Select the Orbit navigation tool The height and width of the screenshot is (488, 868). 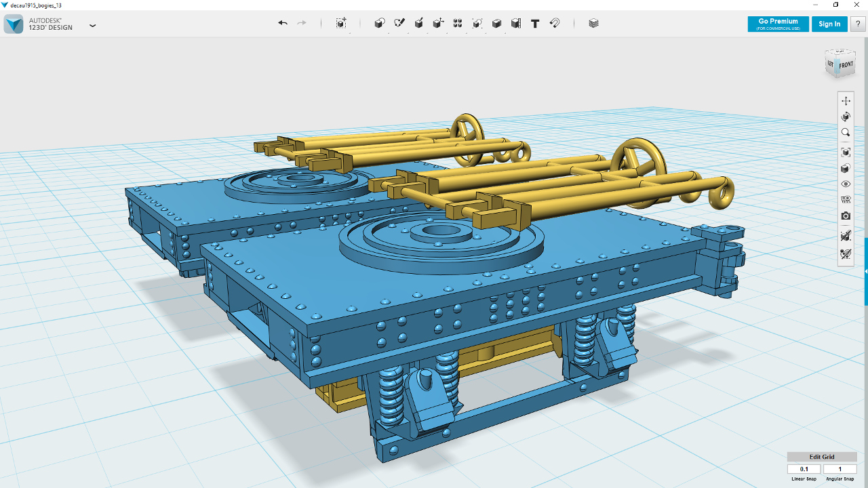click(x=846, y=117)
